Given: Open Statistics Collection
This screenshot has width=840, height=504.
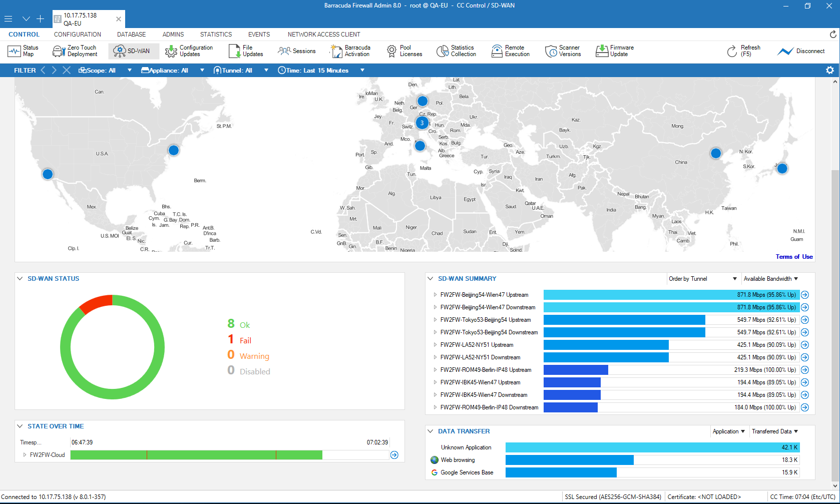Looking at the screenshot, I should 456,51.
